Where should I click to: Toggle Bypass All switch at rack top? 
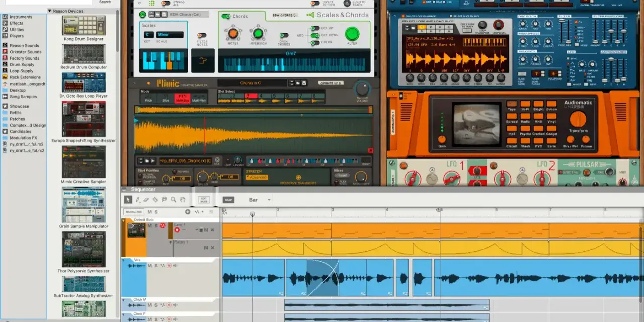point(166,3)
